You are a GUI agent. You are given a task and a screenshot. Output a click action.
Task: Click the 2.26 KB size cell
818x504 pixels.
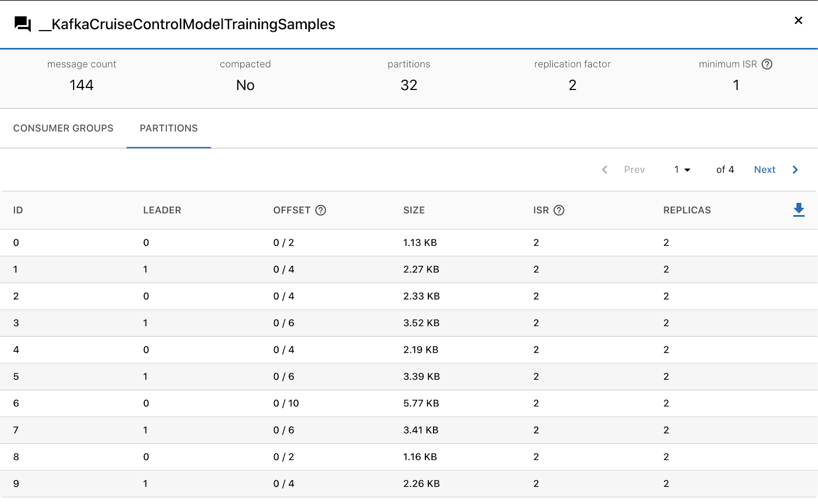(x=422, y=484)
